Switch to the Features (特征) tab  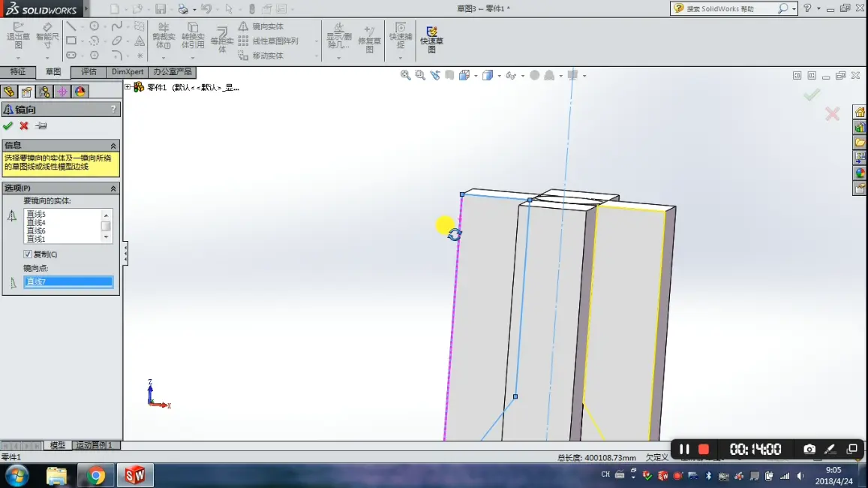[x=18, y=72]
